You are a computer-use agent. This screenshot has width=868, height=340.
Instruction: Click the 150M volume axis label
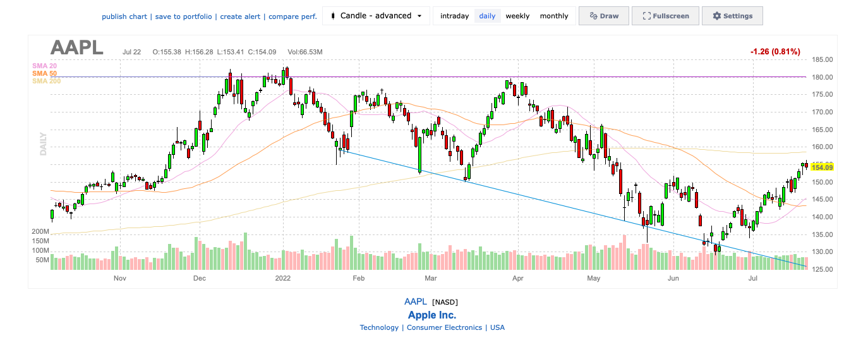pyautogui.click(x=41, y=241)
